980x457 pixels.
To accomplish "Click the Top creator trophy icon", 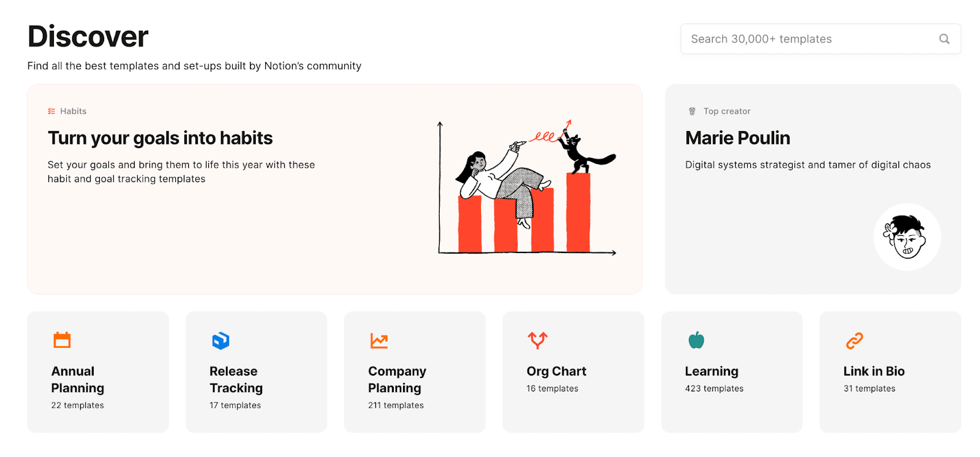I will tap(692, 111).
